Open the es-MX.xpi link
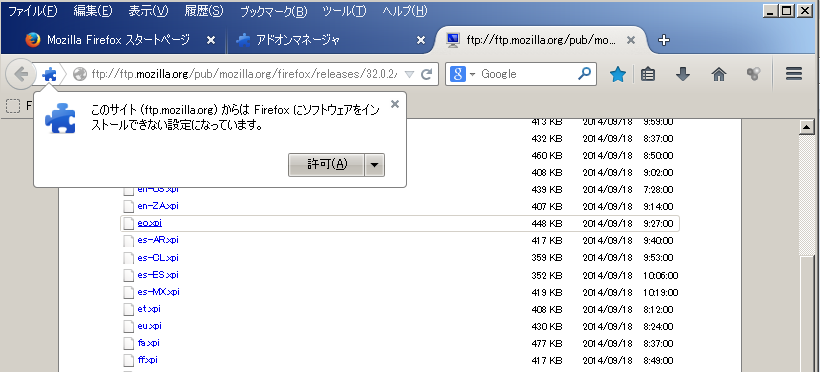This screenshot has height=372, width=820. point(158,292)
